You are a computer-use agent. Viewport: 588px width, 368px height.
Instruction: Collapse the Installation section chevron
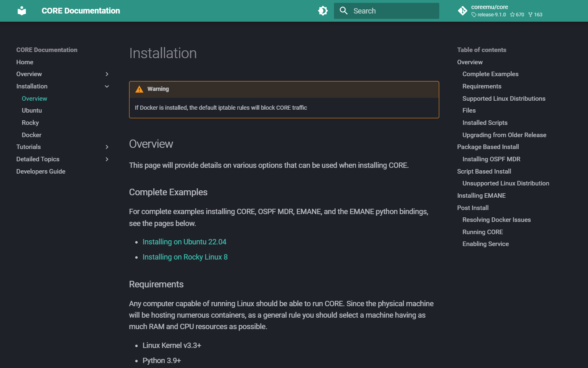coord(107,86)
